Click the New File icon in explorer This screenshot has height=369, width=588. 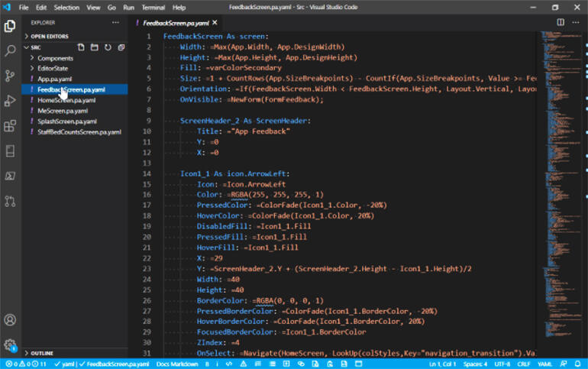[x=81, y=47]
